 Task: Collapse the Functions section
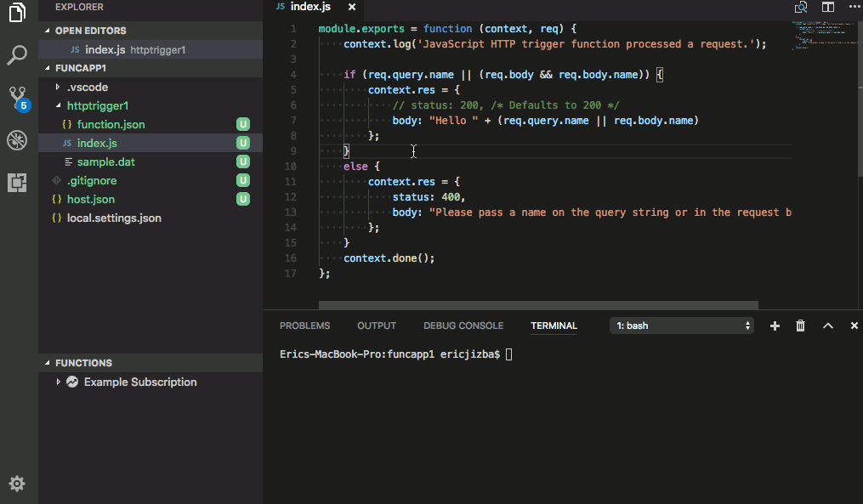(x=150, y=363)
